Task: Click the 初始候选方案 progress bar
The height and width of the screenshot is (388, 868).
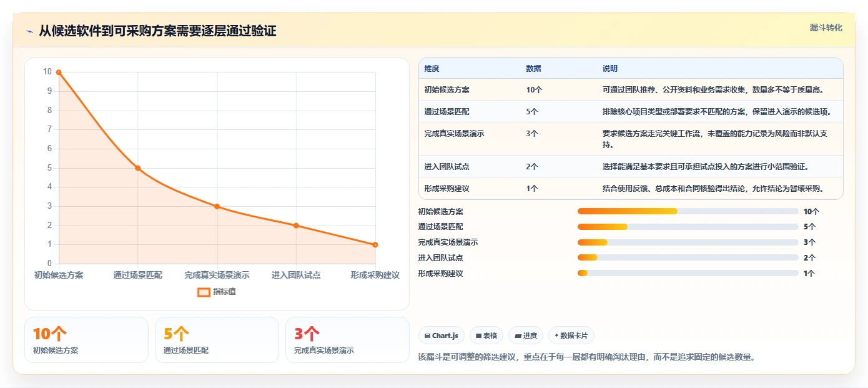Action: coord(688,211)
